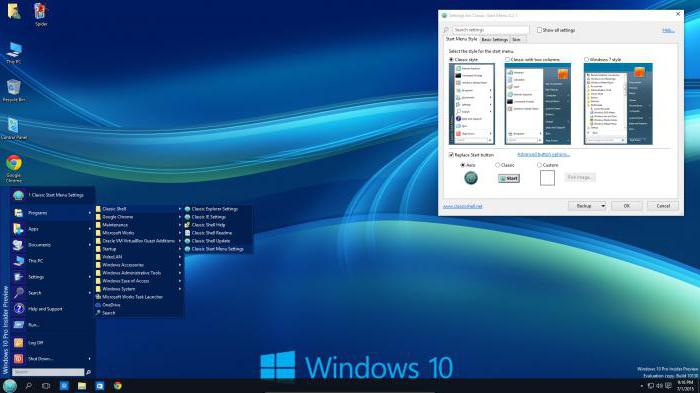The height and width of the screenshot is (393, 700).
Task: Open the Windows Administrative Tools folder
Action: tap(139, 273)
